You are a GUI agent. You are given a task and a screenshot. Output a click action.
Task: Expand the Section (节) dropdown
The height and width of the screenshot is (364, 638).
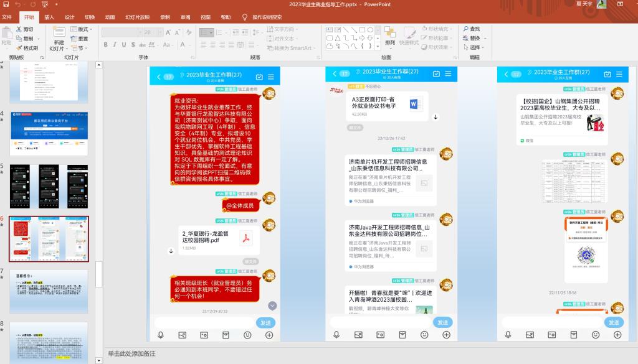79,48
